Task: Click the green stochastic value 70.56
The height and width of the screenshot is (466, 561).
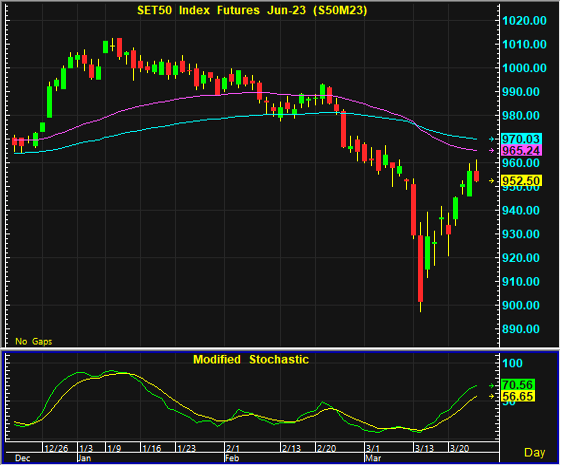Action: [518, 385]
